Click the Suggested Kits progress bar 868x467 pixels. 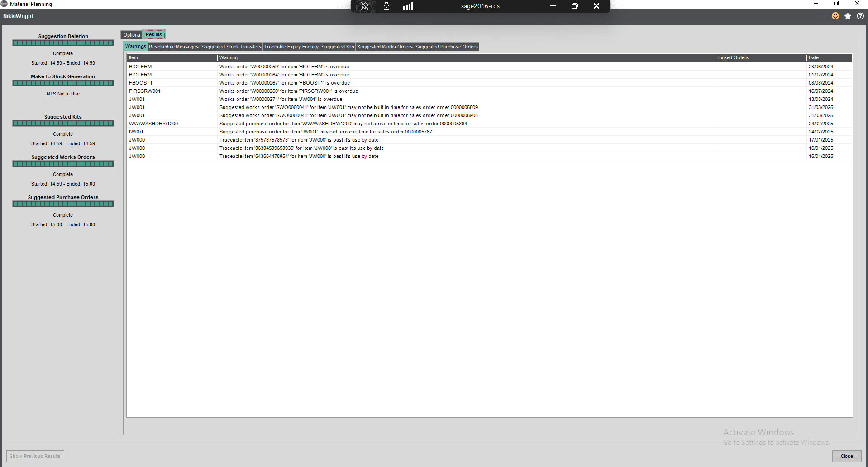point(63,124)
